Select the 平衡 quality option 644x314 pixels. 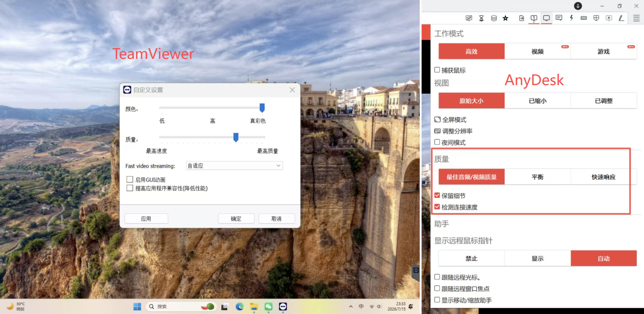point(537,177)
